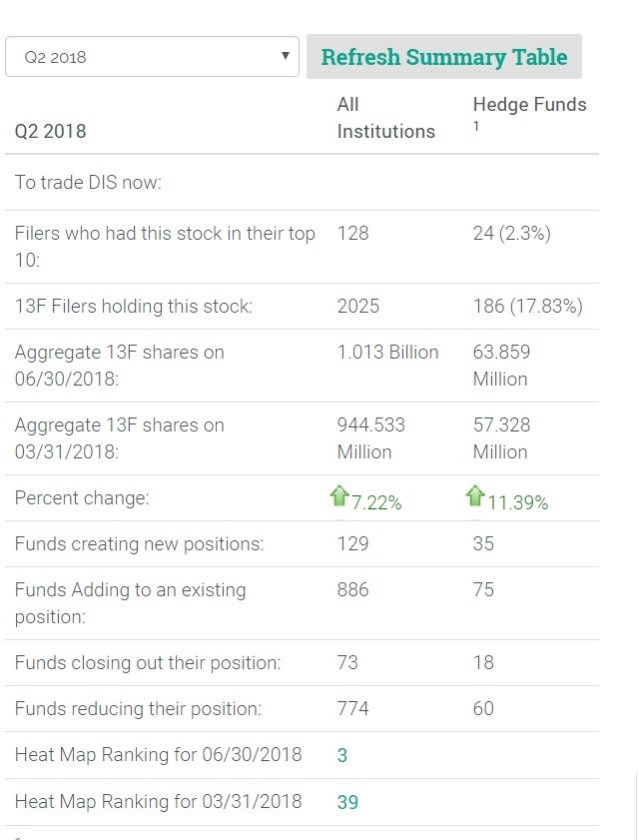Open heat map ranking link 3

pos(342,755)
